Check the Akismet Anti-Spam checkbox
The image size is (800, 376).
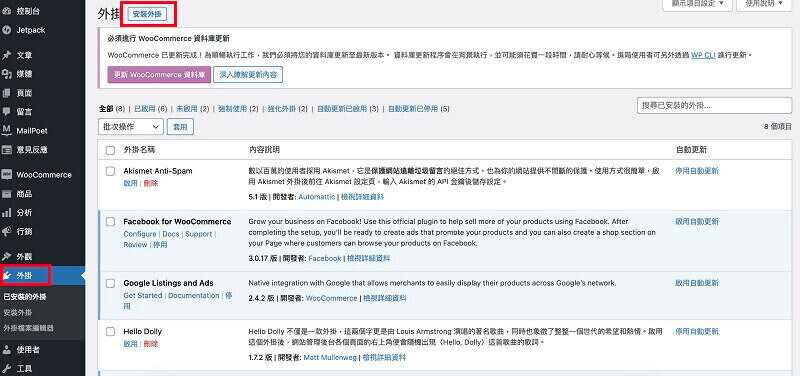(x=110, y=171)
